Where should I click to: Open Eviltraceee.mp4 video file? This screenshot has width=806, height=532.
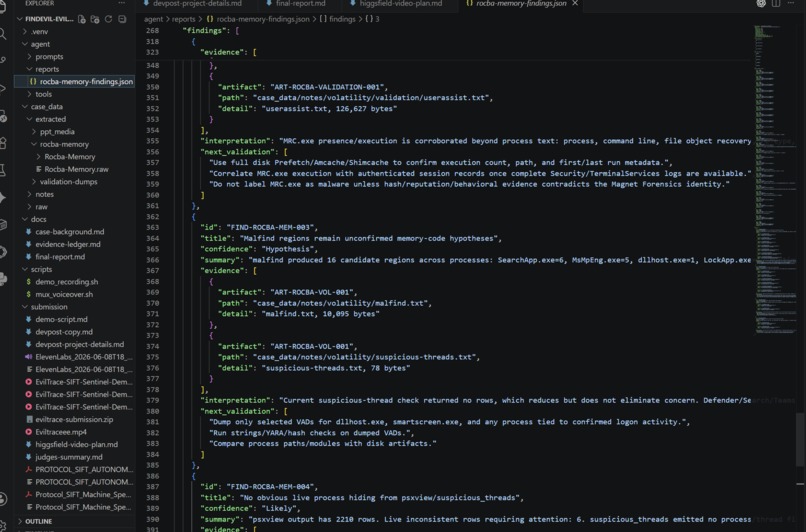[x=75, y=432]
